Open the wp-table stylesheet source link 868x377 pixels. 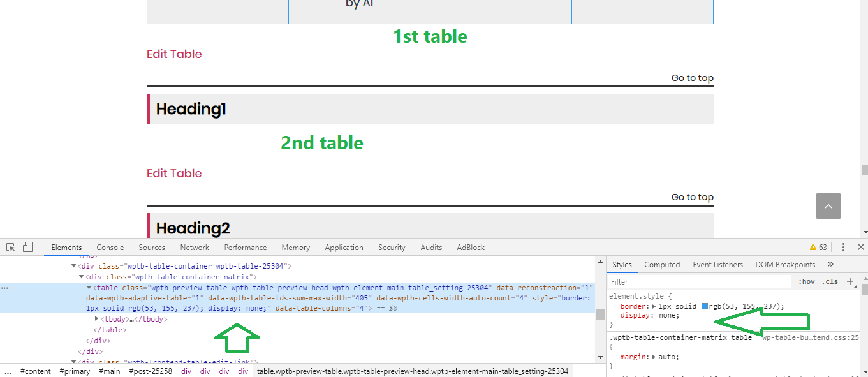pos(811,337)
